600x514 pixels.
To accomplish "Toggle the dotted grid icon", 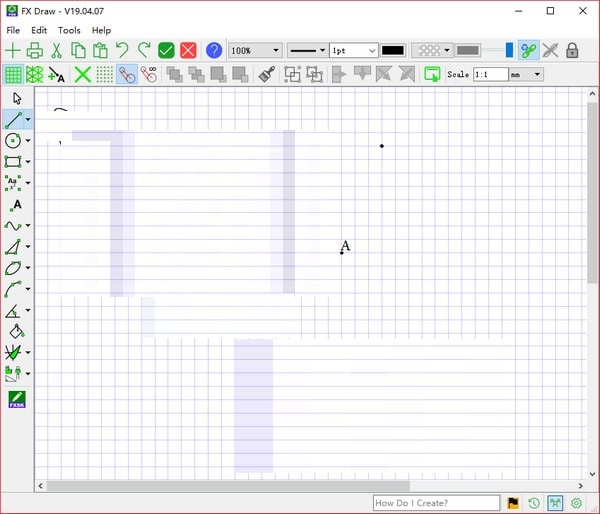I will tap(104, 74).
